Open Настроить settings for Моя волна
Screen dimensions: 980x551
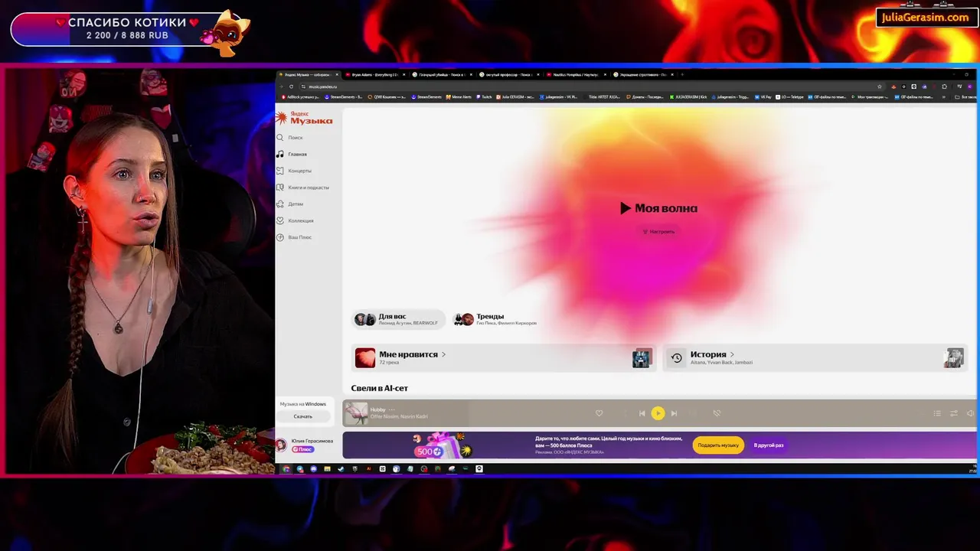pos(658,231)
